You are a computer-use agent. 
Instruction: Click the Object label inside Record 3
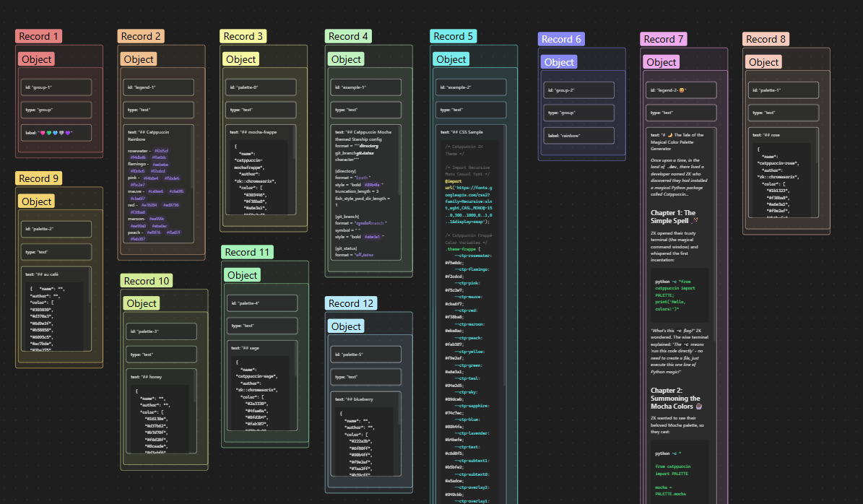point(241,59)
